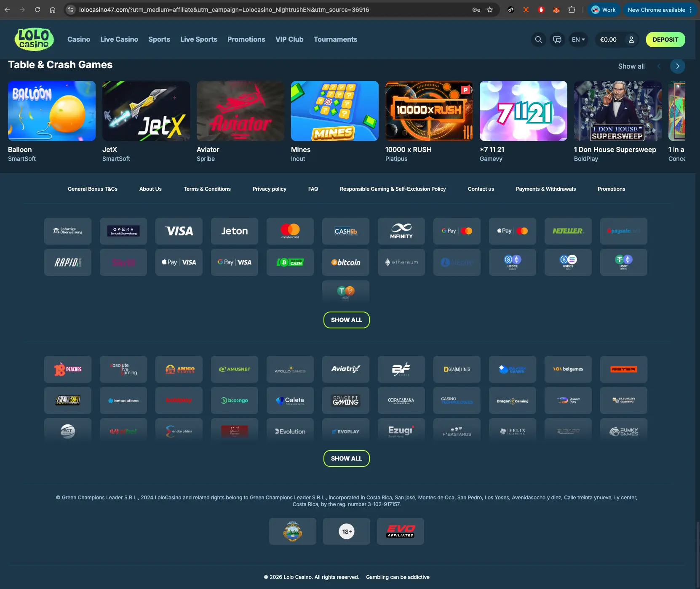Open Contact us footer link
The image size is (700, 589).
481,189
